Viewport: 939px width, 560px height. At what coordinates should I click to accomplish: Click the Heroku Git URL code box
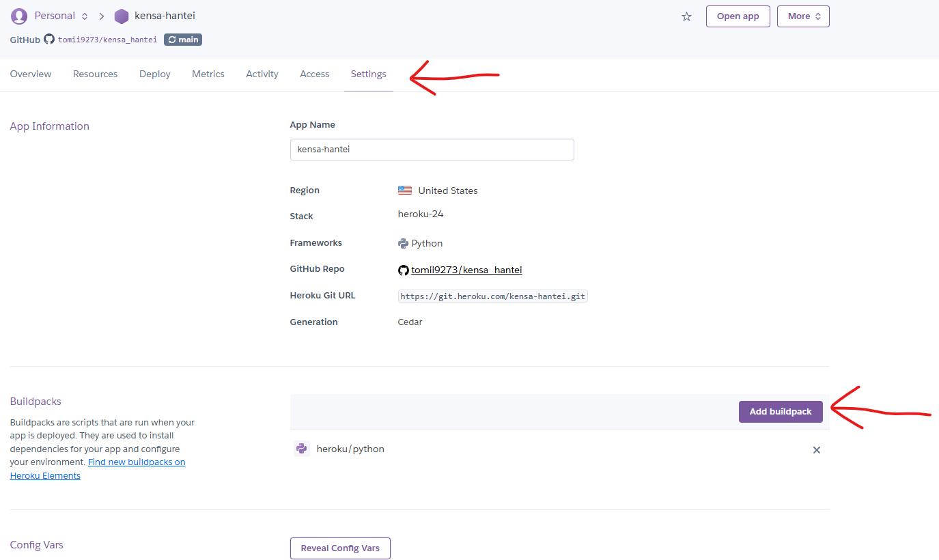pos(493,296)
